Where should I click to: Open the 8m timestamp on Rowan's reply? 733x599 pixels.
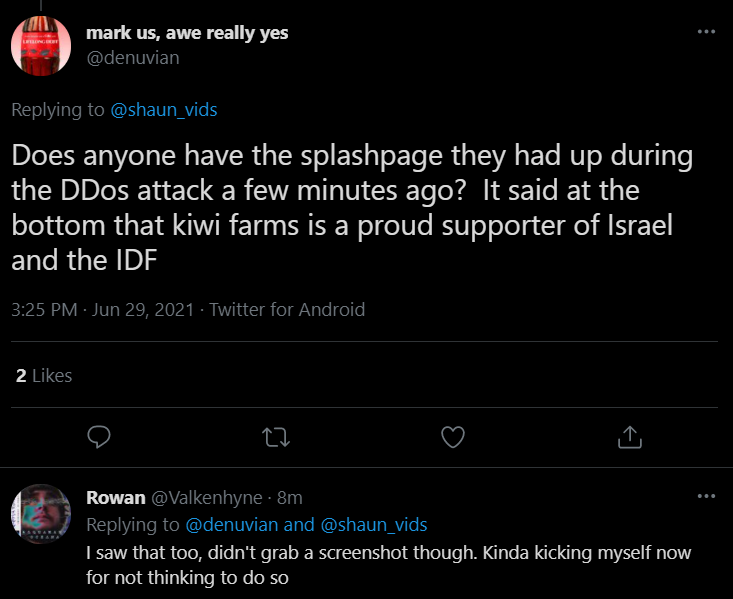[x=289, y=498]
